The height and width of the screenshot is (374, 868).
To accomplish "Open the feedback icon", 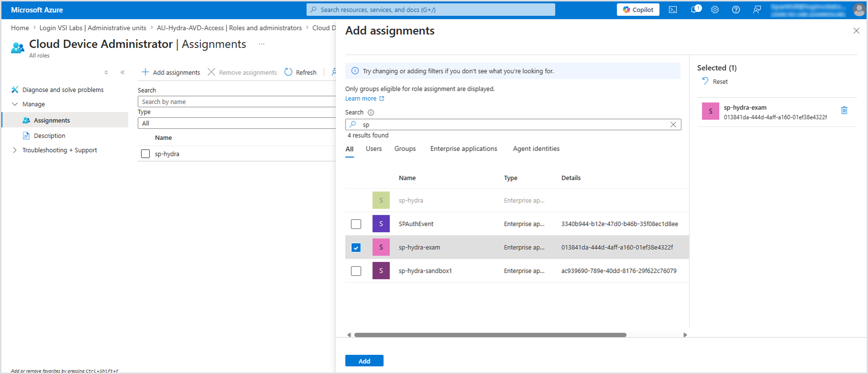I will [757, 10].
